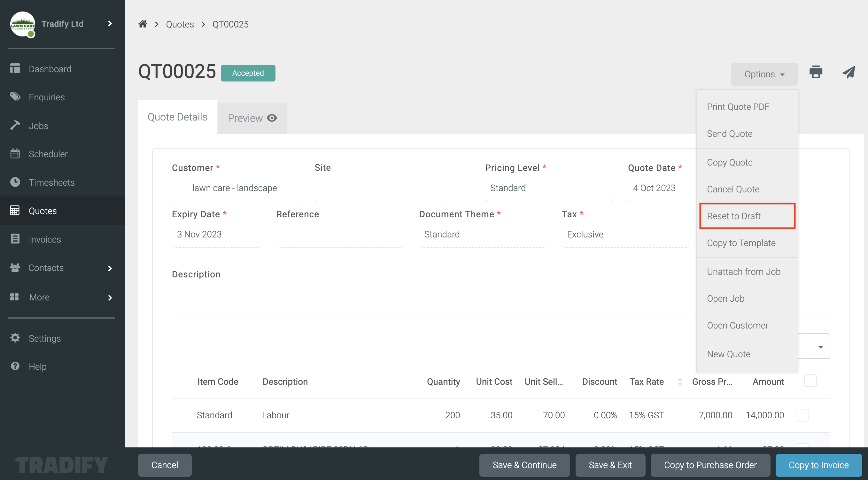
Task: Click Save & Continue button
Action: [524, 465]
